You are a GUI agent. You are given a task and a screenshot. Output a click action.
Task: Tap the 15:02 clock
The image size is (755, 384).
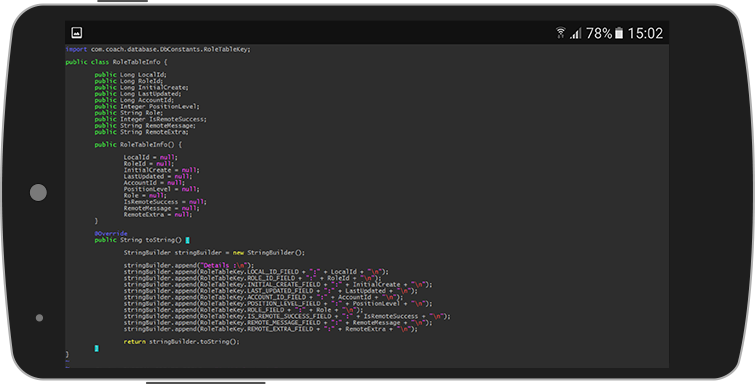tap(645, 33)
